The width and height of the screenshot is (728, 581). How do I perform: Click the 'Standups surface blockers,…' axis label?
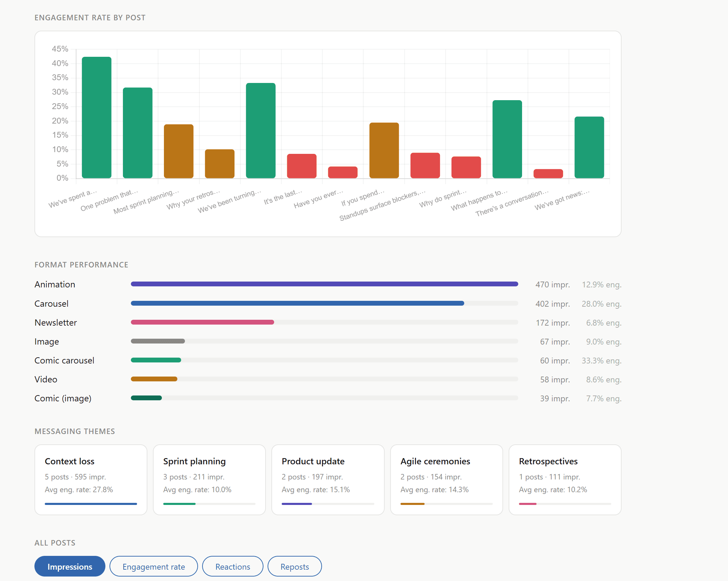click(382, 205)
